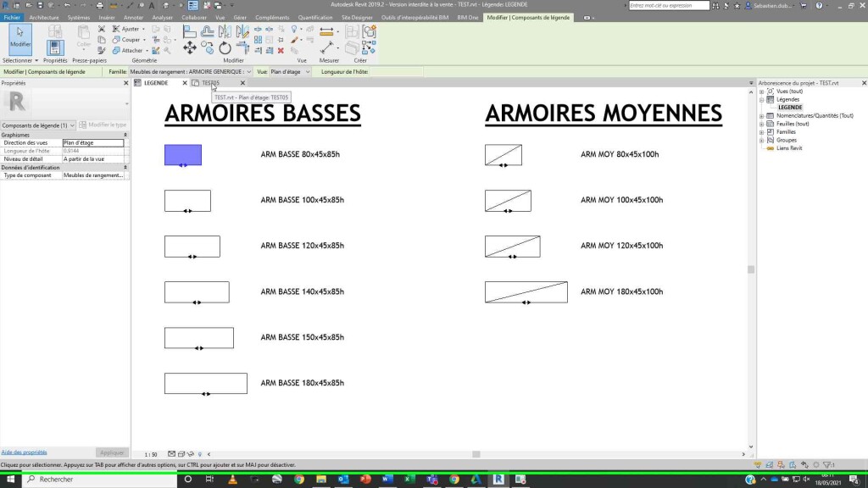Click the Direction des vues value field
Screen dimensions: 868x488
[x=93, y=142]
